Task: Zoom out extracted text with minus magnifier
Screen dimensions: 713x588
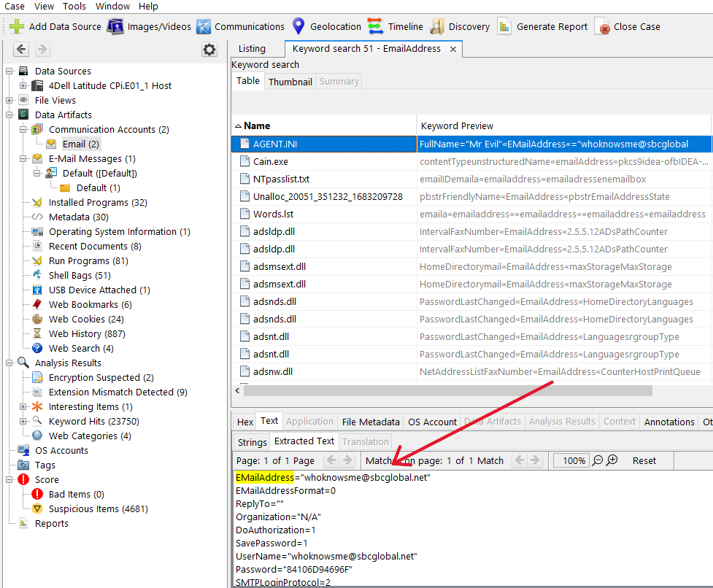Action: (x=598, y=460)
